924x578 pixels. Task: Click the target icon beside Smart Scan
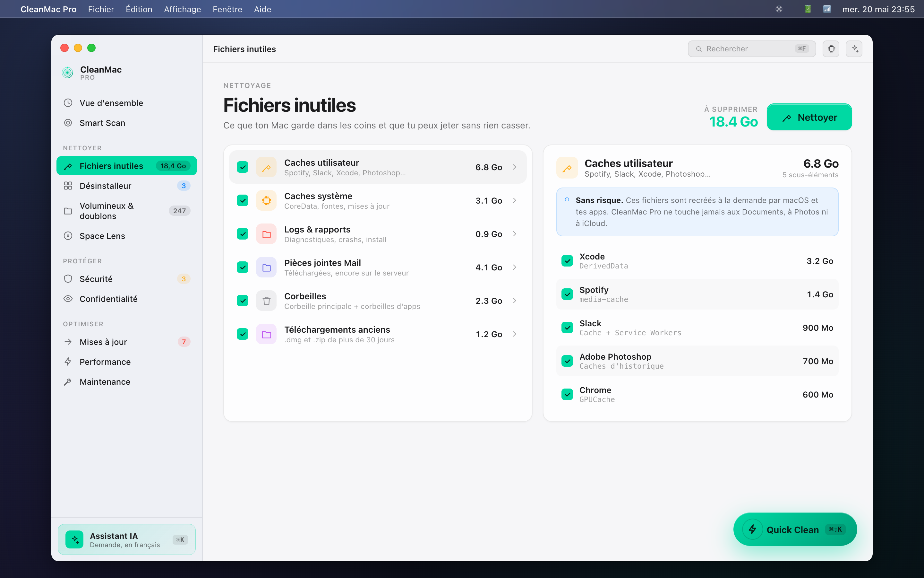coord(68,123)
